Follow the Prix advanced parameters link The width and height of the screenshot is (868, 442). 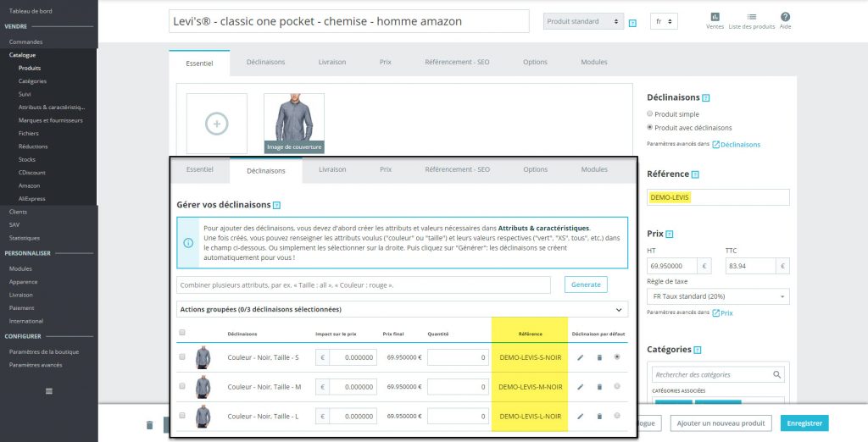tap(722, 313)
